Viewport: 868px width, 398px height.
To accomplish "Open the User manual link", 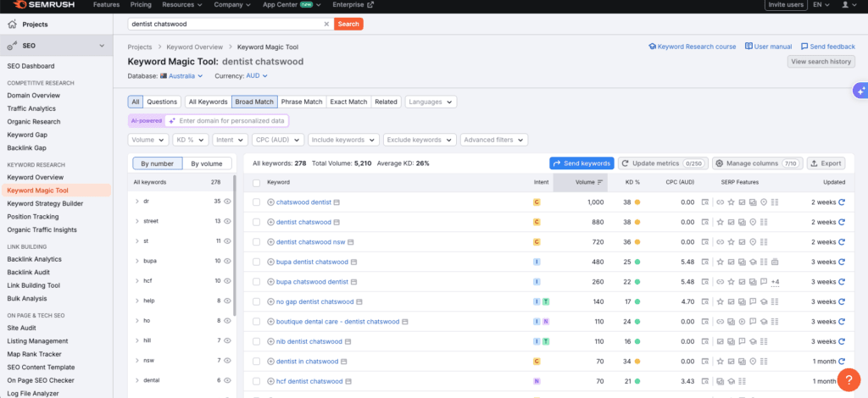I will pos(768,47).
